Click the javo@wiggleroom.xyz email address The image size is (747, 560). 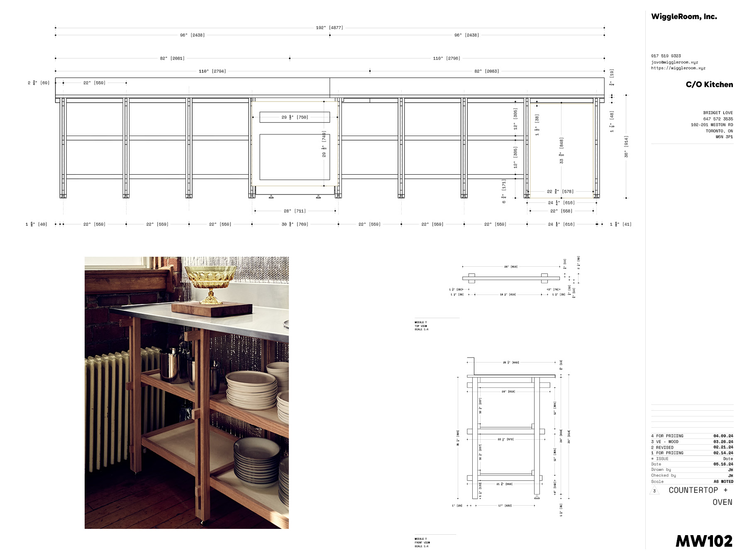[674, 62]
